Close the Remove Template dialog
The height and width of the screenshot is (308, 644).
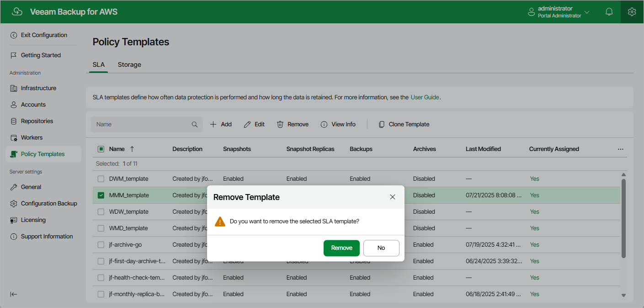click(393, 197)
